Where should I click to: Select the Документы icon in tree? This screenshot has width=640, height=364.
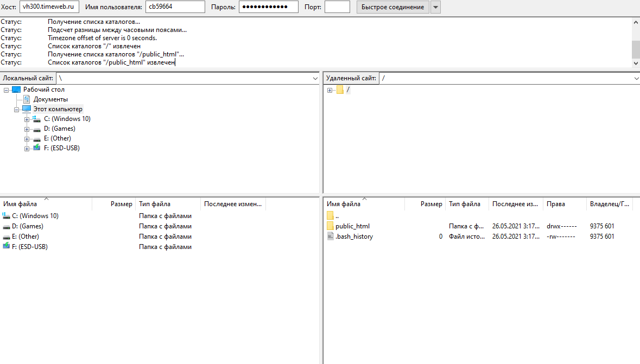(x=27, y=99)
